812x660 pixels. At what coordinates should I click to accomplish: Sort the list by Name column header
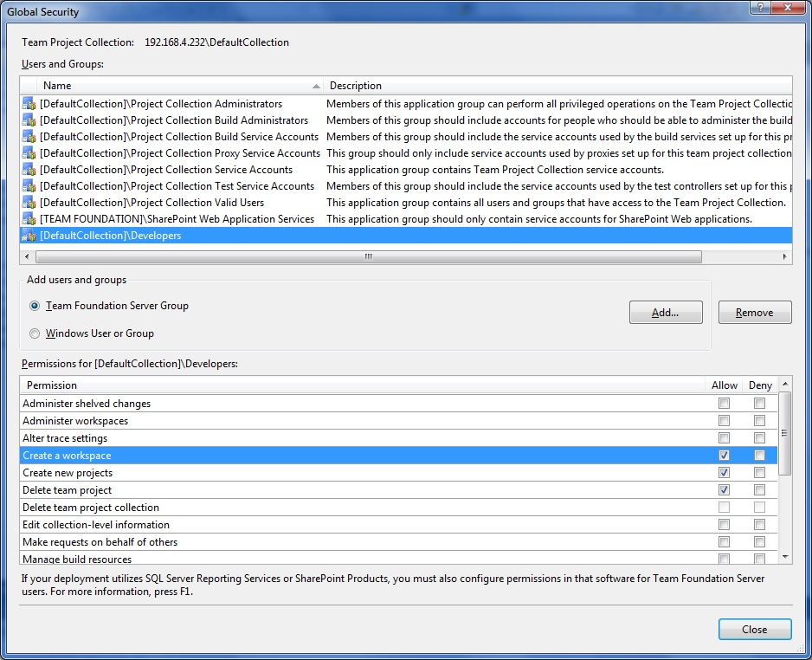[x=173, y=86]
